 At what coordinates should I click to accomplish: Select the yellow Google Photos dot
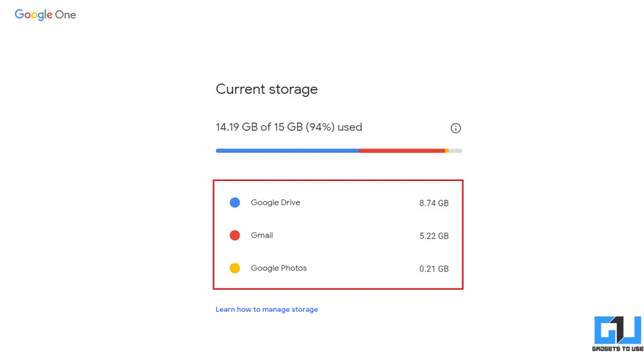click(x=235, y=268)
